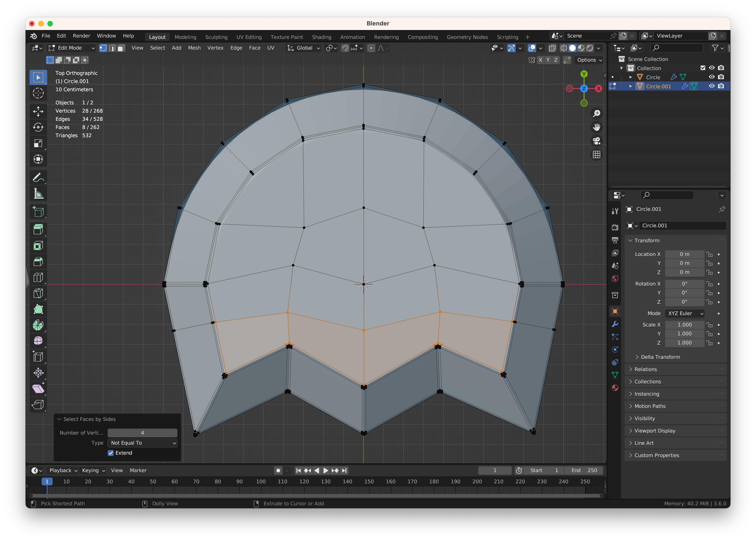The image size is (756, 542).
Task: Select the Poly Build tool
Action: pyautogui.click(x=38, y=309)
